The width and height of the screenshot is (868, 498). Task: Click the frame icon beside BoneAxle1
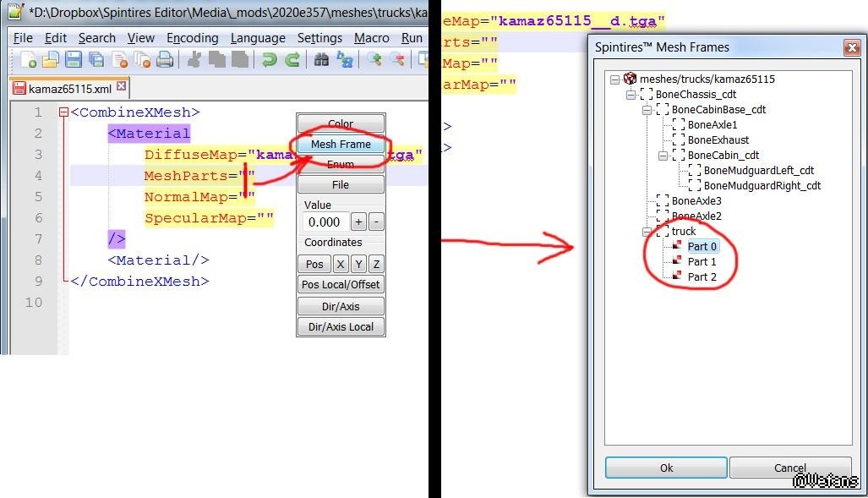click(678, 124)
